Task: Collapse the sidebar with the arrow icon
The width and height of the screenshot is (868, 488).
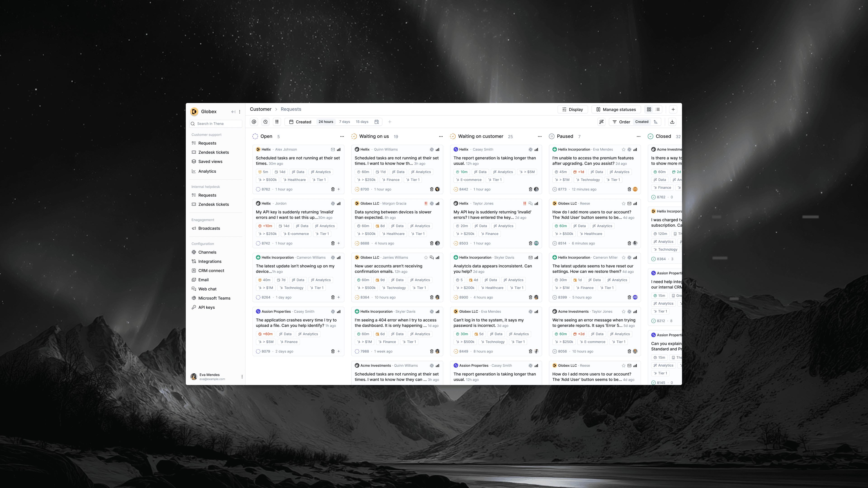Action: coord(233,112)
